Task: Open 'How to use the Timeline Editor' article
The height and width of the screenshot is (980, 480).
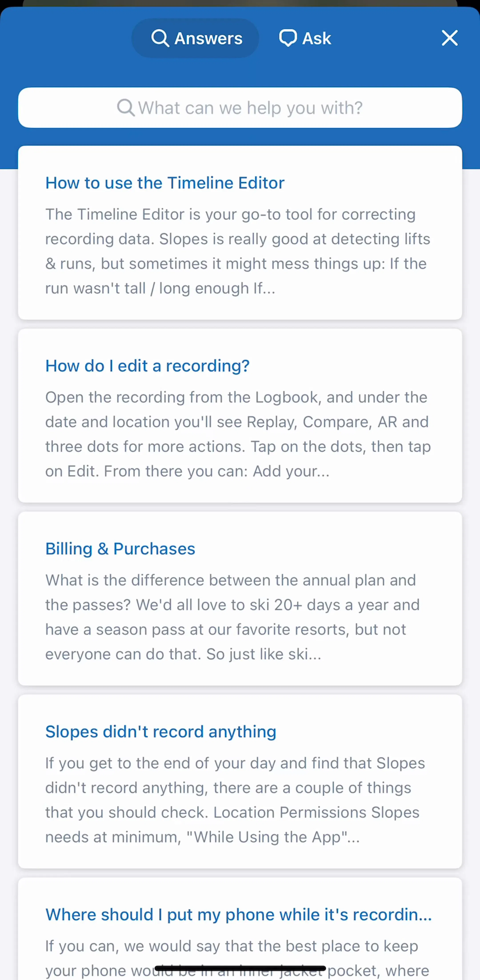Action: 165,183
